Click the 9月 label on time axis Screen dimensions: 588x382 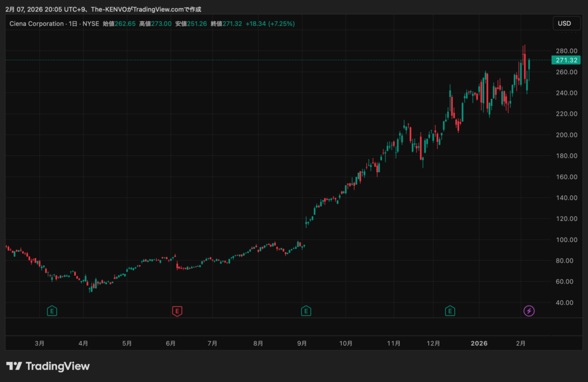(301, 343)
